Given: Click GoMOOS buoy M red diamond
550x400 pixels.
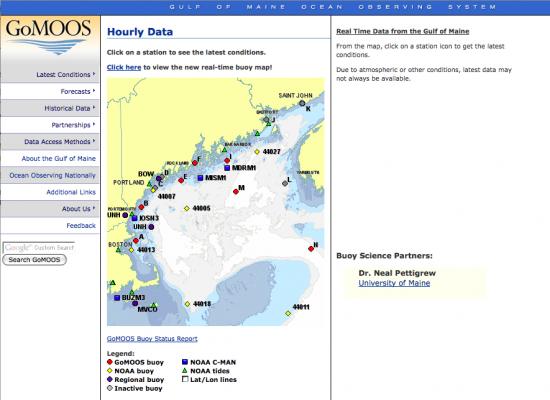Looking at the screenshot, I should [x=236, y=192].
